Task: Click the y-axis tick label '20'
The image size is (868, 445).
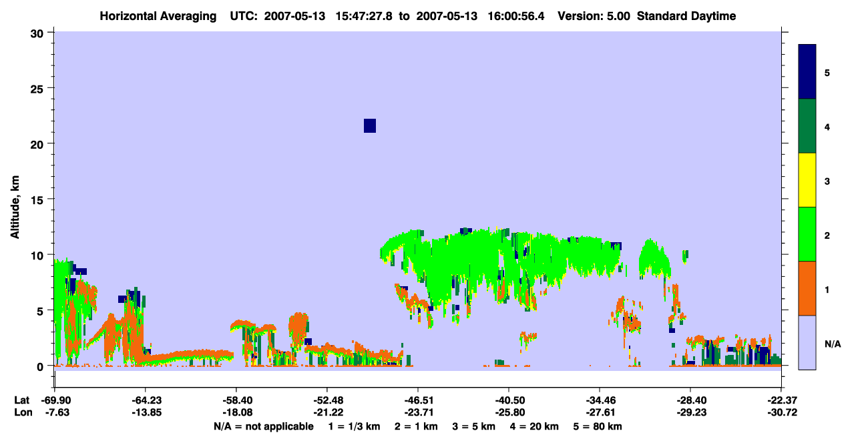Action: point(39,144)
